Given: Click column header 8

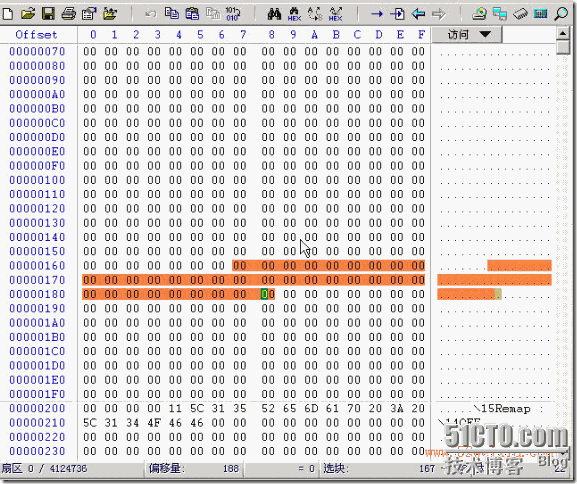Looking at the screenshot, I should [271, 35].
